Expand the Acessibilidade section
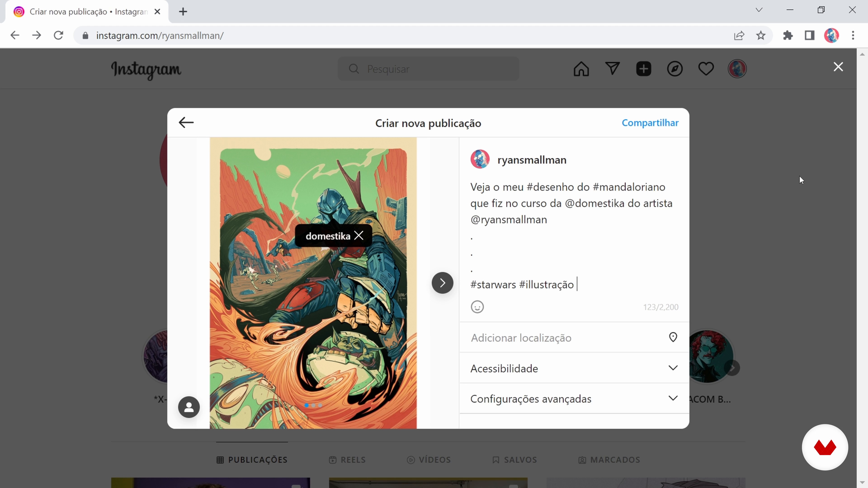The image size is (868, 488). click(574, 368)
